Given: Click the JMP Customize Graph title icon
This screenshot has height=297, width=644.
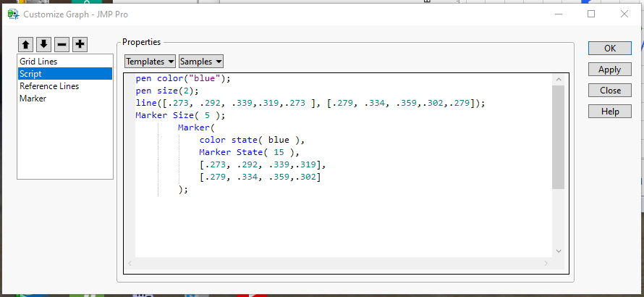Looking at the screenshot, I should coord(14,14).
